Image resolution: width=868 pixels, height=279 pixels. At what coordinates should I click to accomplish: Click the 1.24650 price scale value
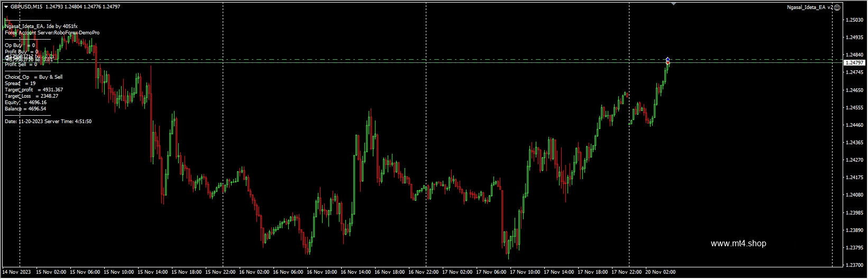(855, 90)
